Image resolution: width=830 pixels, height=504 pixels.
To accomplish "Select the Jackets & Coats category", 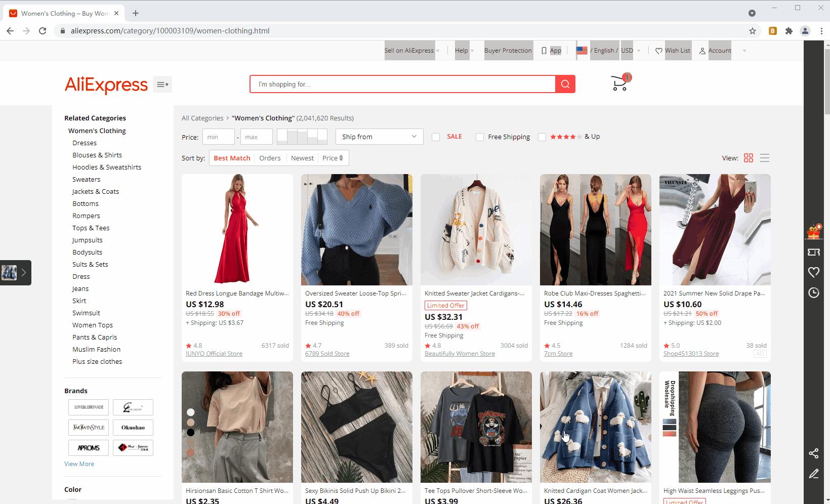I will pyautogui.click(x=96, y=192).
